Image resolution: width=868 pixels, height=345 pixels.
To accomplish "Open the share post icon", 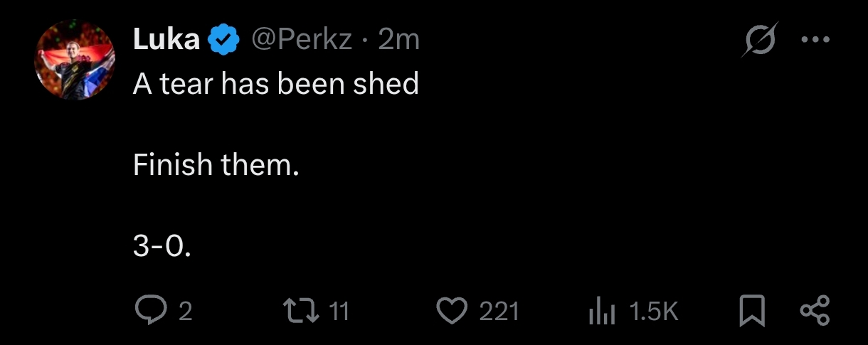I will click(x=815, y=312).
